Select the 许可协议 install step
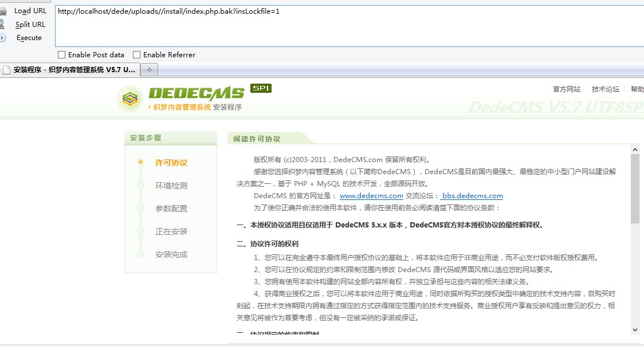644x346 pixels. pos(171,163)
